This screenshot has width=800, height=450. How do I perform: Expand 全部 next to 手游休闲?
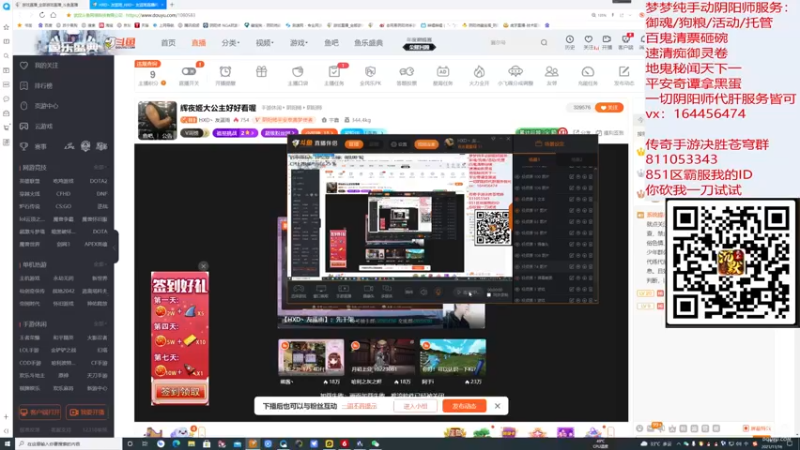(x=99, y=324)
